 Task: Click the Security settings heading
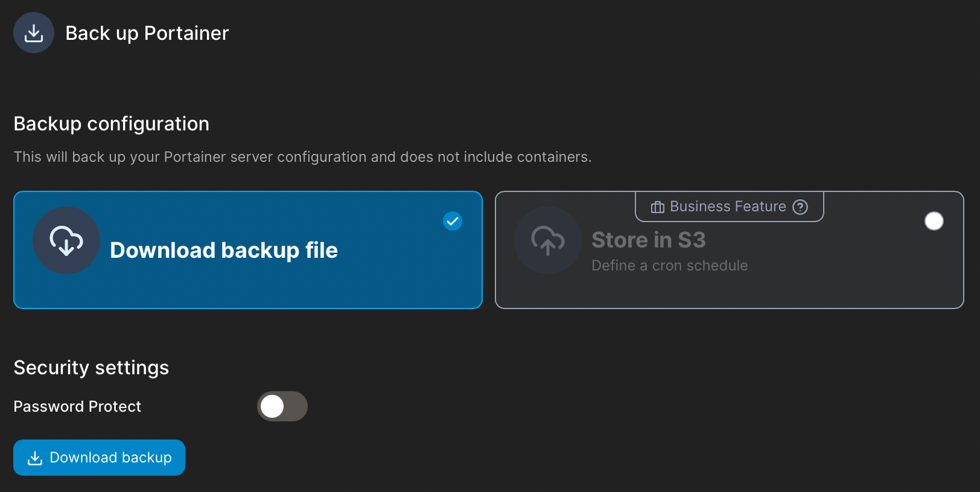point(91,367)
